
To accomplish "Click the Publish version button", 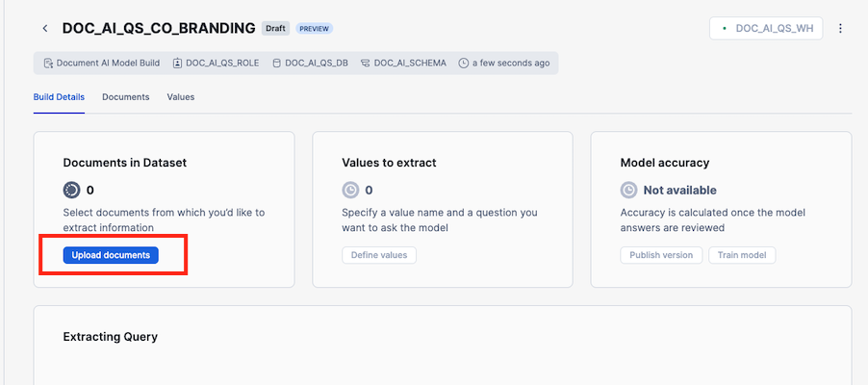I will tap(661, 255).
